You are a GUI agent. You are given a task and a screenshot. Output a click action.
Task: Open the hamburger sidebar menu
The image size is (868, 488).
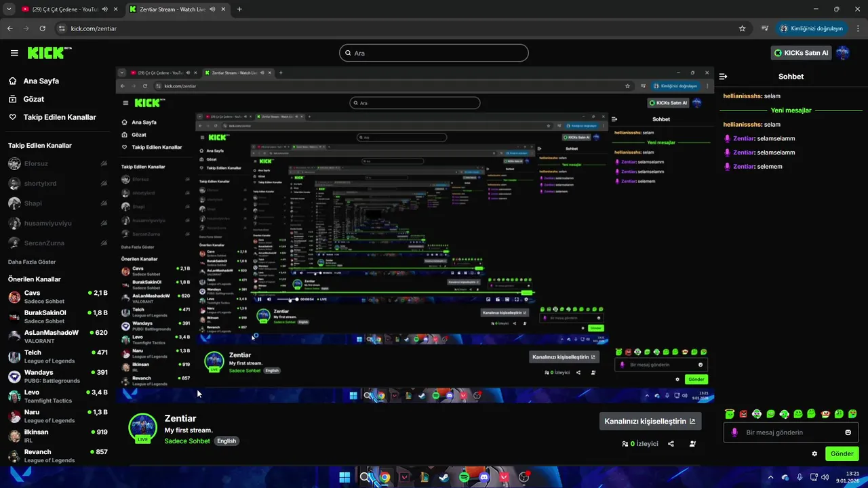click(14, 53)
